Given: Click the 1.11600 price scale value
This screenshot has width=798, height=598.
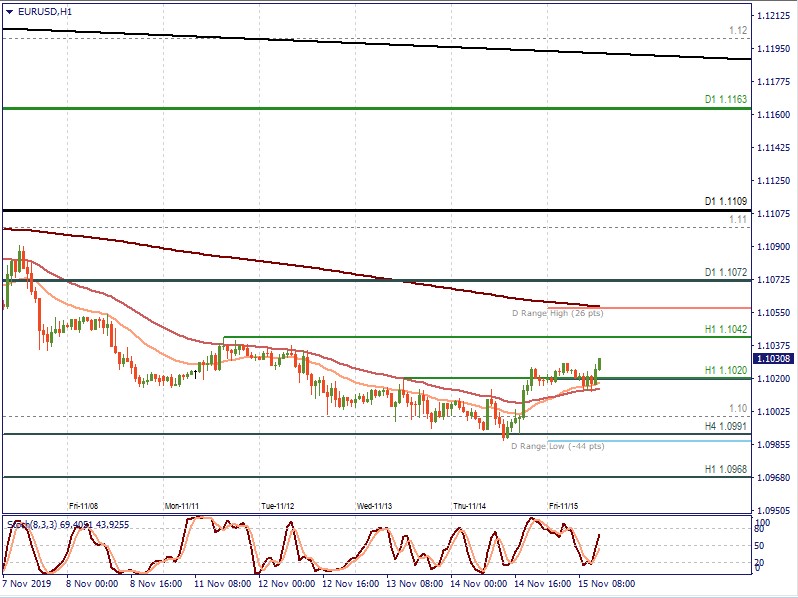Looking at the screenshot, I should coord(774,115).
